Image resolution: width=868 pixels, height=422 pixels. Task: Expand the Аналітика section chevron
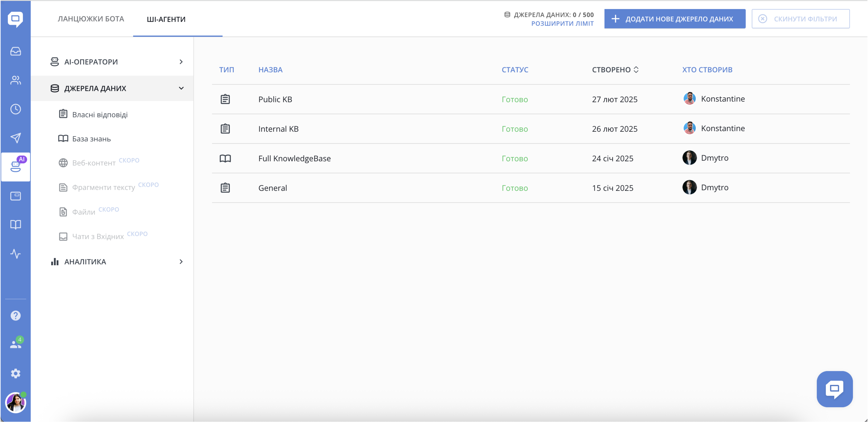point(181,262)
